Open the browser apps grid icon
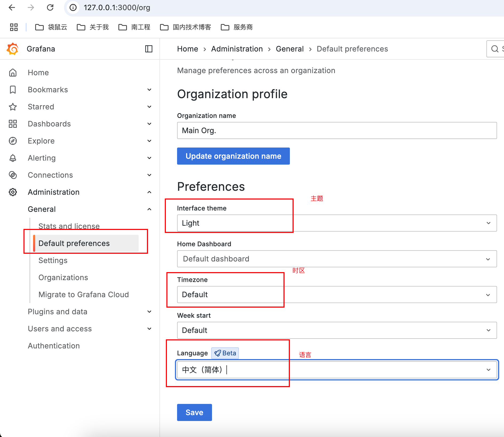Image resolution: width=504 pixels, height=437 pixels. (x=14, y=27)
